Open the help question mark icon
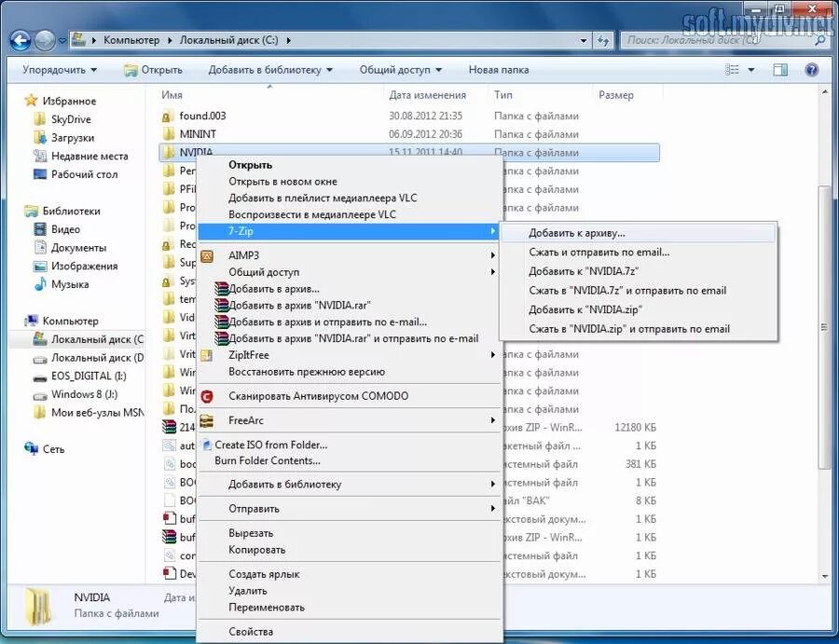This screenshot has height=644, width=839. tap(812, 70)
